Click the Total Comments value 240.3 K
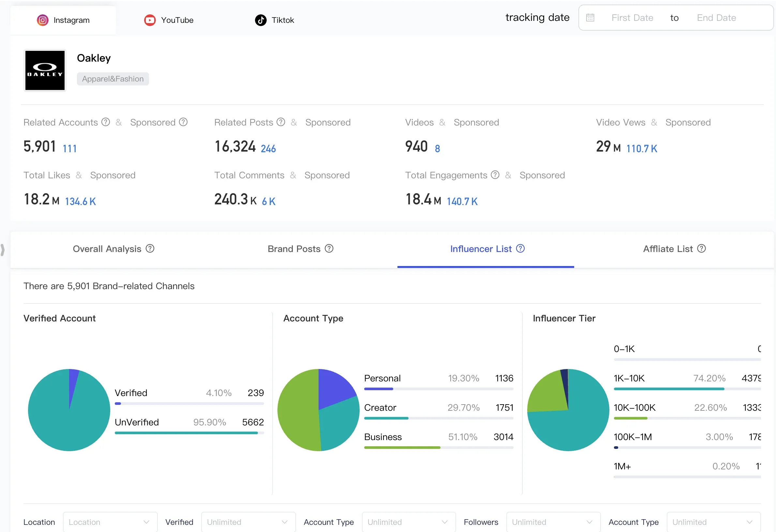Viewport: 776px width, 532px height. click(235, 199)
